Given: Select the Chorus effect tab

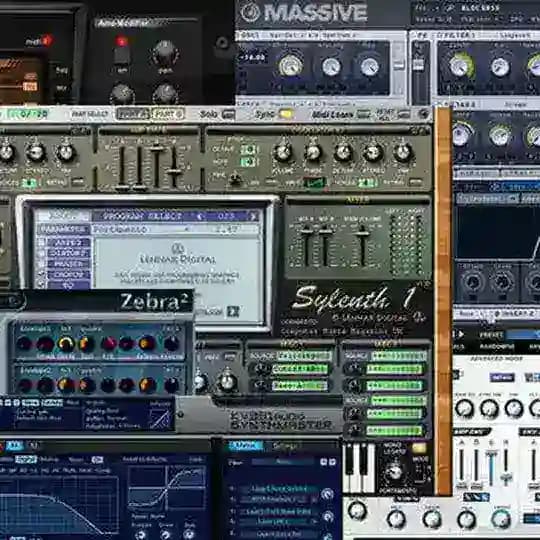Looking at the screenshot, I should click(69, 275).
